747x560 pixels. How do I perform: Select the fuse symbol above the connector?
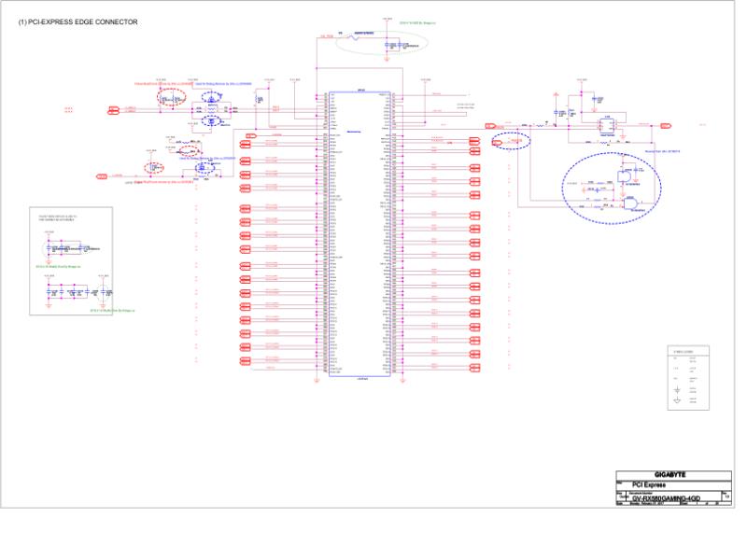tap(355, 36)
